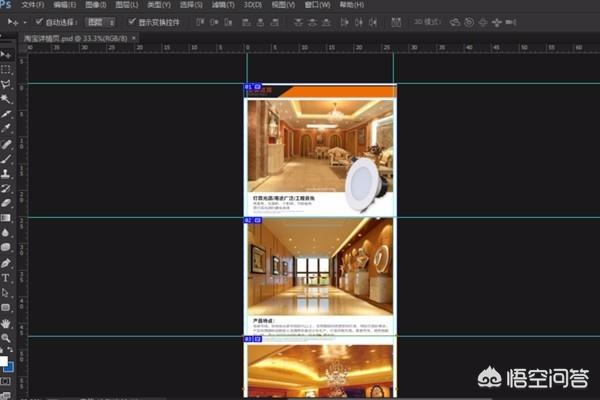Viewport: 600px width, 400px height.
Task: Click the 3D pan mode icon
Action: pos(483,22)
